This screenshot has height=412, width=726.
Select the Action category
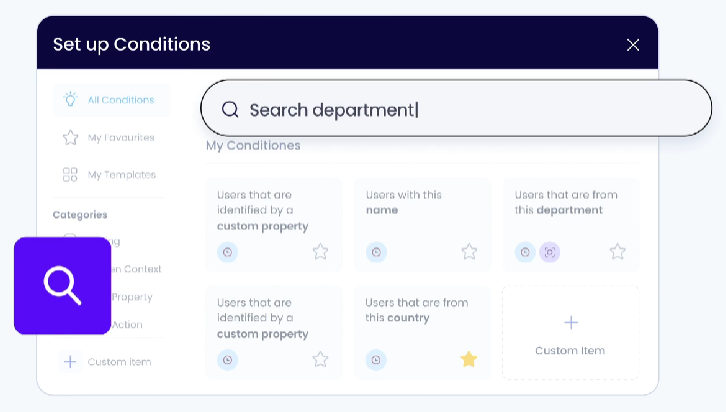[x=127, y=325]
